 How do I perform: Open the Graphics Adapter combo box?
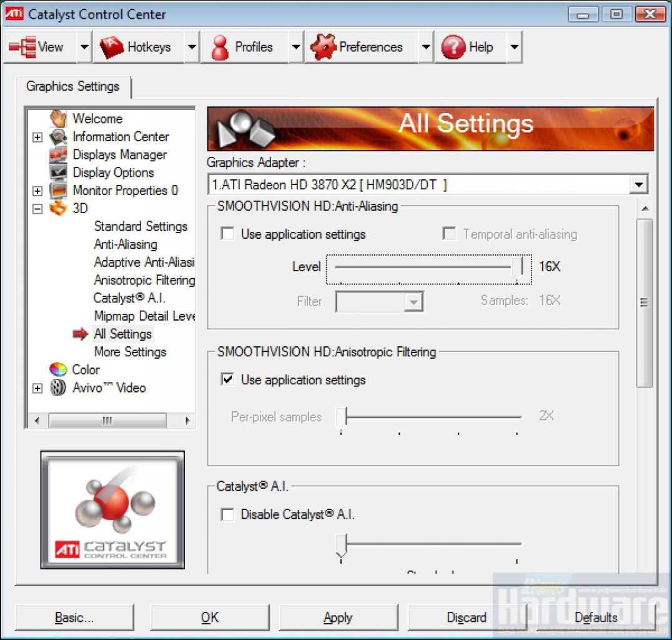coord(427,184)
